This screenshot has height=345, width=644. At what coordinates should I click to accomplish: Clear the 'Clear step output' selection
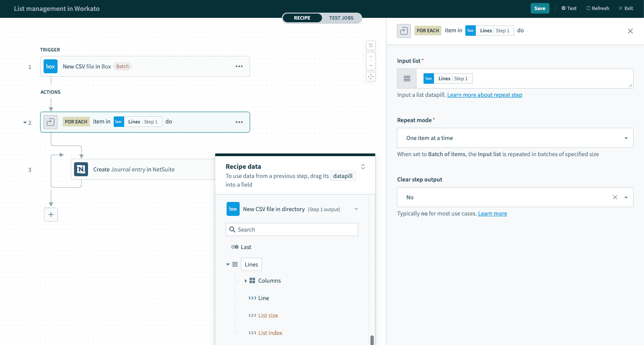(x=615, y=197)
